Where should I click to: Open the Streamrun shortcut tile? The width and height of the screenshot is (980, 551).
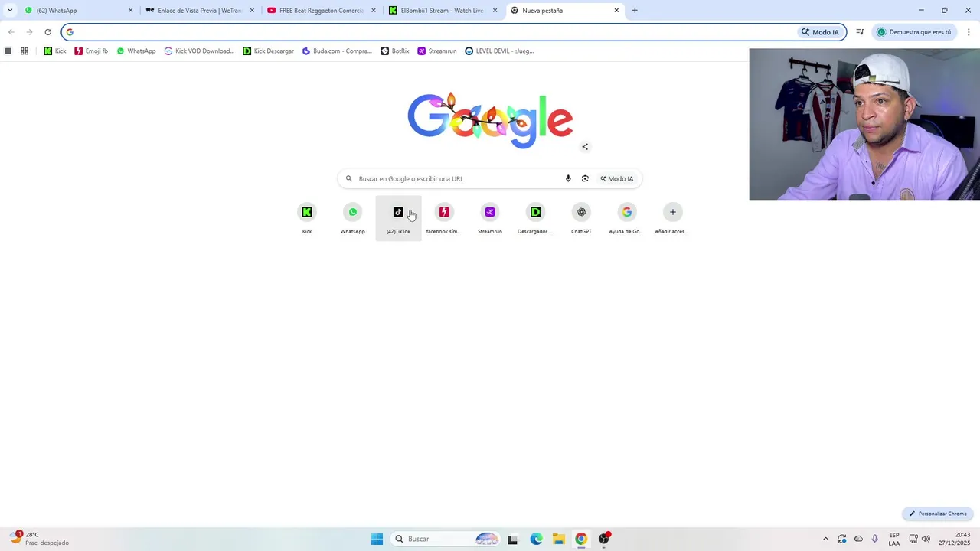pyautogui.click(x=490, y=218)
